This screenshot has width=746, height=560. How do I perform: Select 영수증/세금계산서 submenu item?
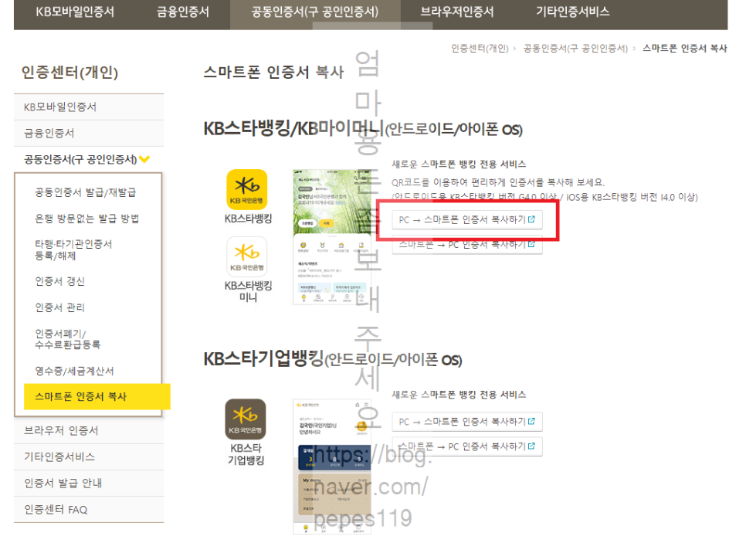(x=74, y=371)
